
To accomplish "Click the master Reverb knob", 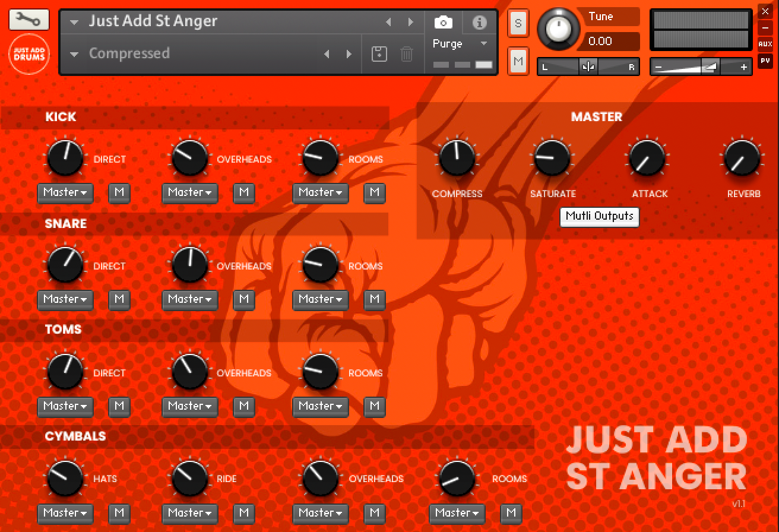I will coord(742,158).
